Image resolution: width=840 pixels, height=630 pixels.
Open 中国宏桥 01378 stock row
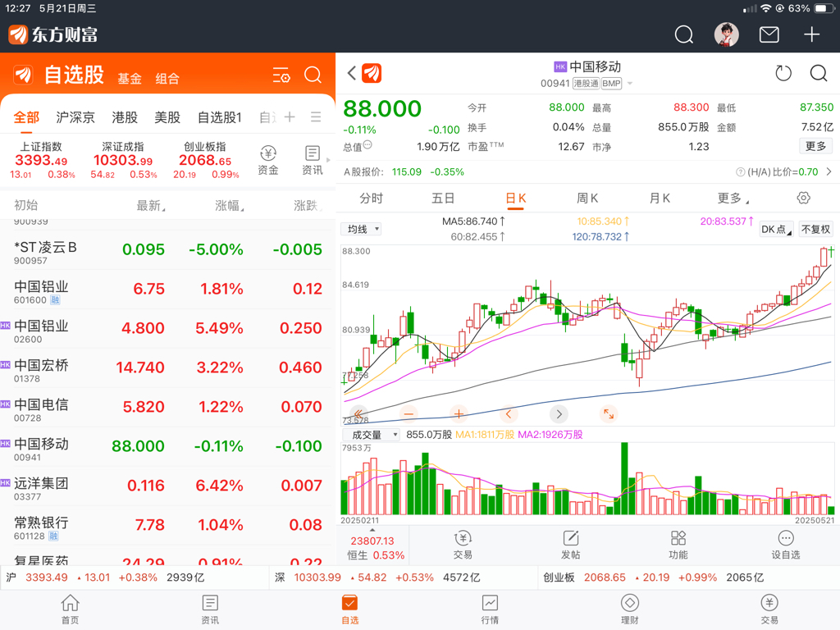pyautogui.click(x=167, y=368)
